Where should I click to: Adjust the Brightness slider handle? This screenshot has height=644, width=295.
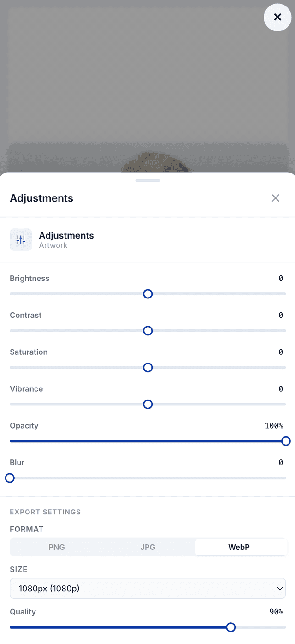(147, 294)
